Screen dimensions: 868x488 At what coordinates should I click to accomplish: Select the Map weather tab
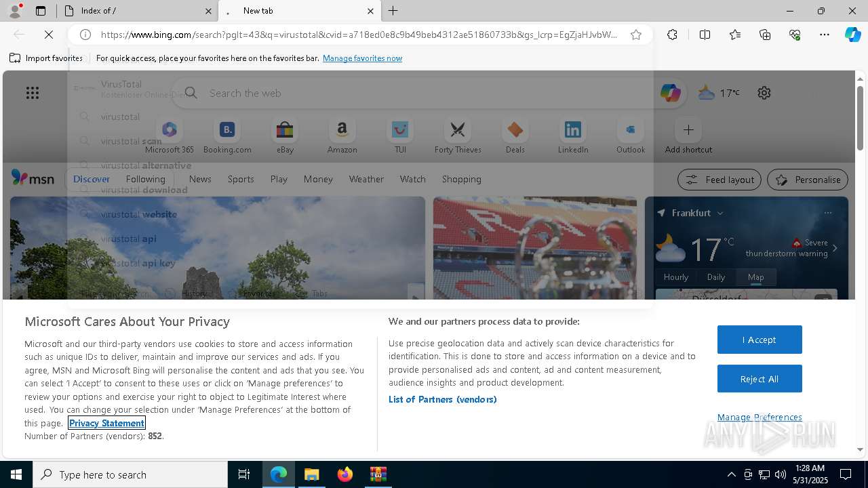point(755,277)
